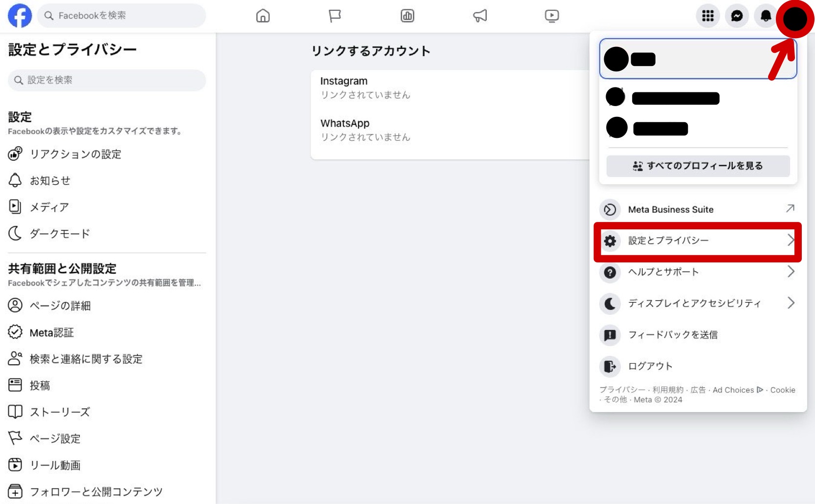This screenshot has height=504, width=815.
Task: Open the Home feed icon
Action: pos(263,16)
